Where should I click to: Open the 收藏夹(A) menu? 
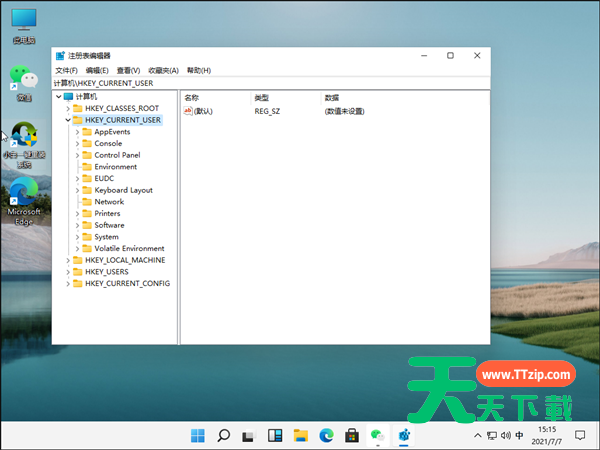(163, 71)
